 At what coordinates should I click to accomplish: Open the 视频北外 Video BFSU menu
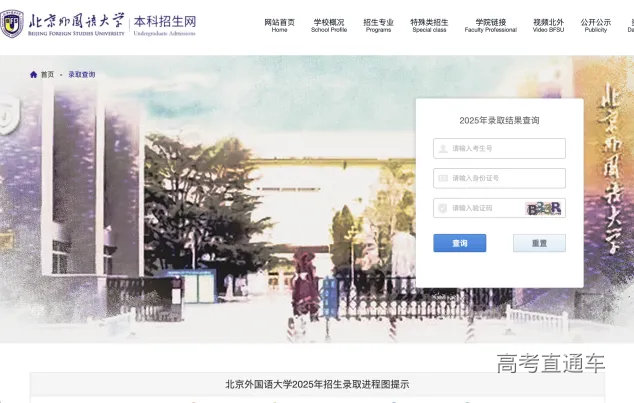548,25
